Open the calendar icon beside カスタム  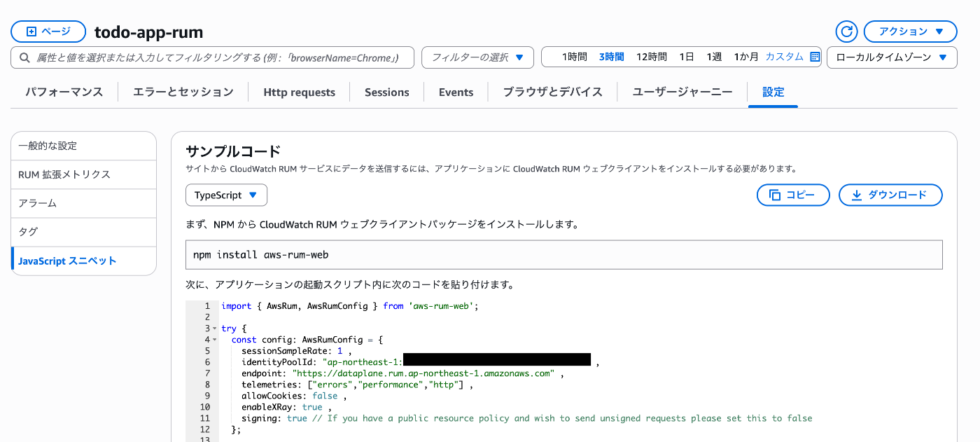815,57
